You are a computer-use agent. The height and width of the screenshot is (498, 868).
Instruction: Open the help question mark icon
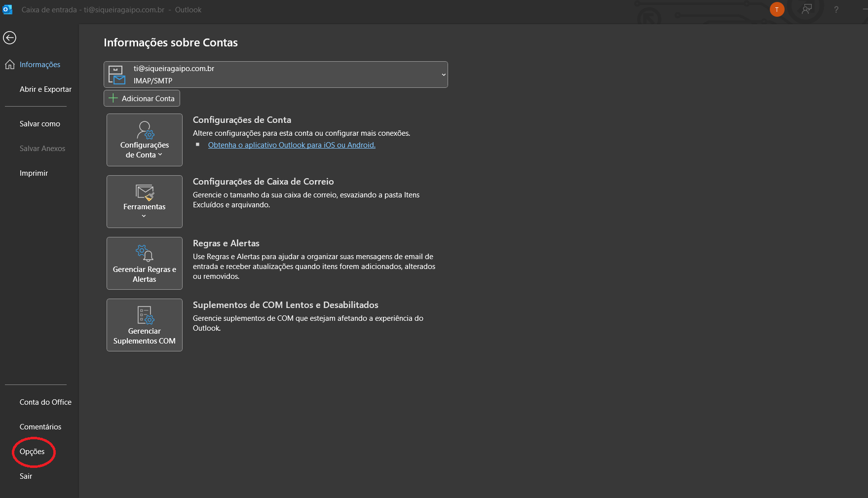coord(836,9)
